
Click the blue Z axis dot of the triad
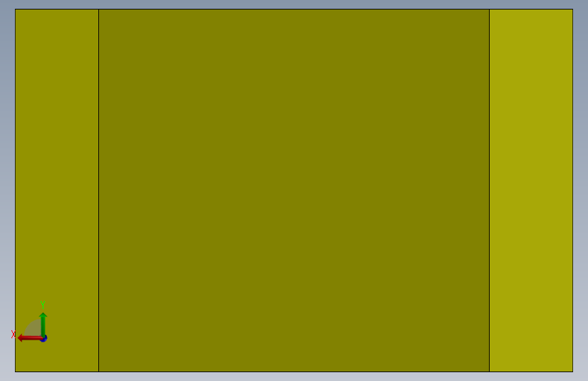point(44,338)
